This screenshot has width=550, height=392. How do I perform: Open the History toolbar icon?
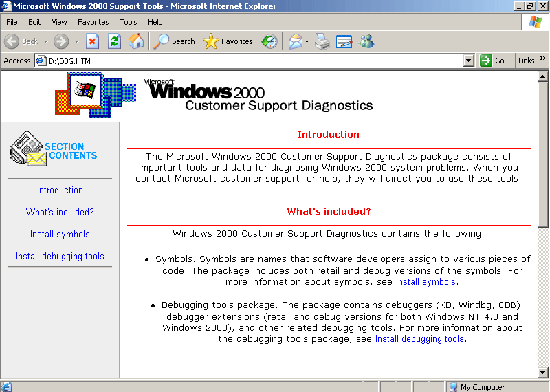269,41
